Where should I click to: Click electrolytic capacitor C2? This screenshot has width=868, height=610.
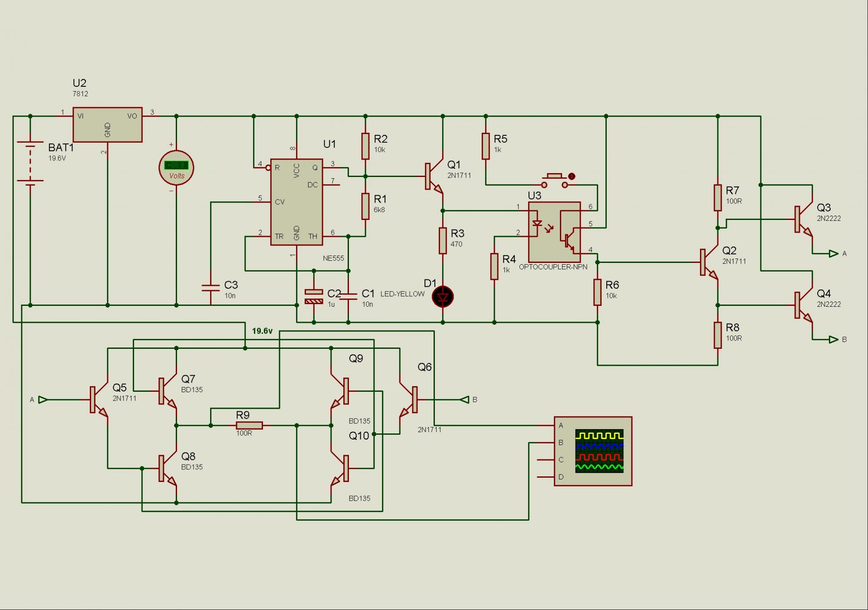point(314,296)
